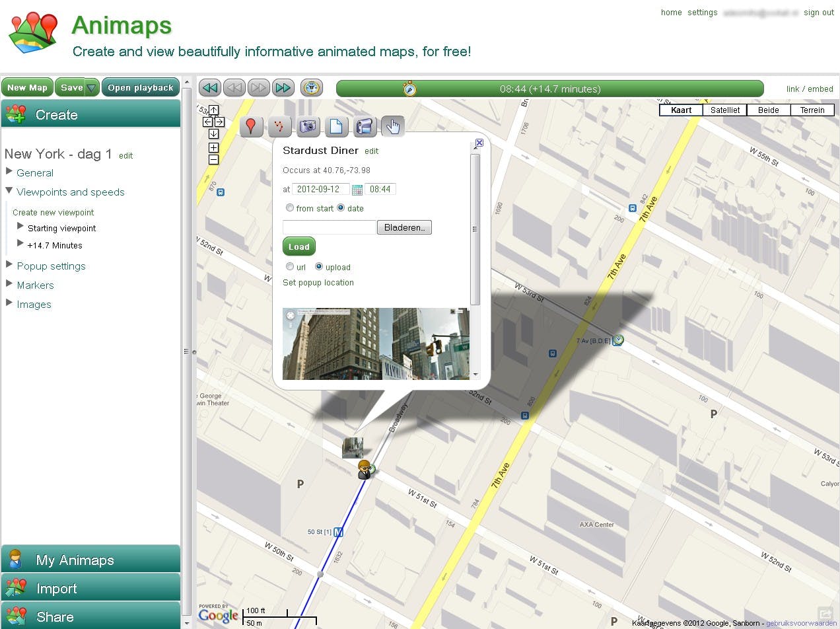Collapse the Viewpoints and speeds section
Viewport: 840px width, 629px height.
(9, 191)
